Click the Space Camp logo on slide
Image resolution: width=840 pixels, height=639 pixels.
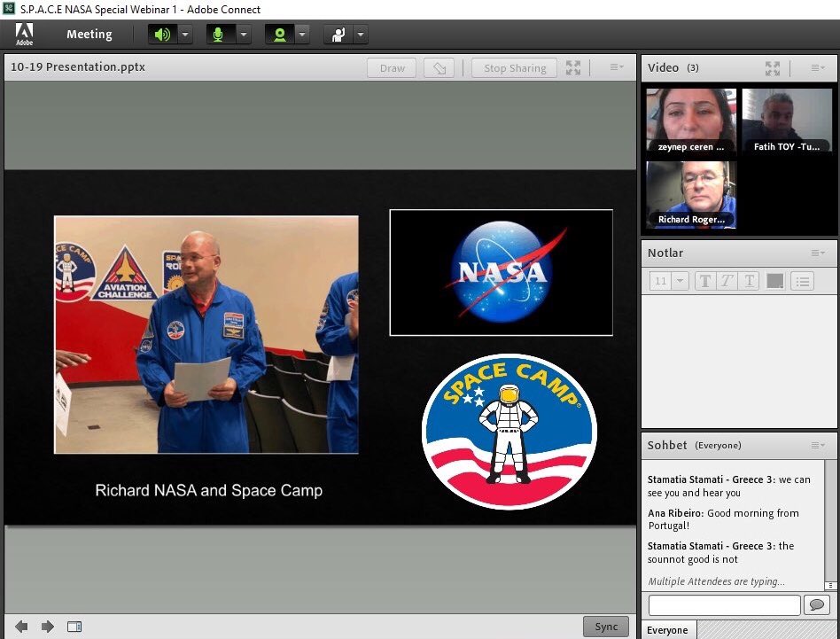509,432
